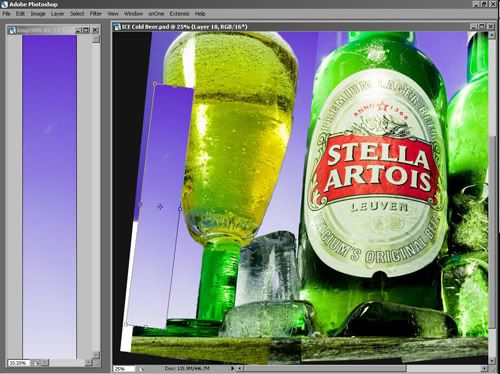Click the purple gradient in the small window
The height and width of the screenshot is (374, 500).
49,197
